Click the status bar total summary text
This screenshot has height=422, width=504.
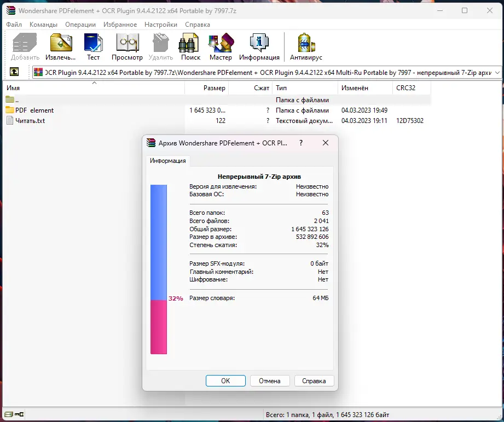pos(327,414)
